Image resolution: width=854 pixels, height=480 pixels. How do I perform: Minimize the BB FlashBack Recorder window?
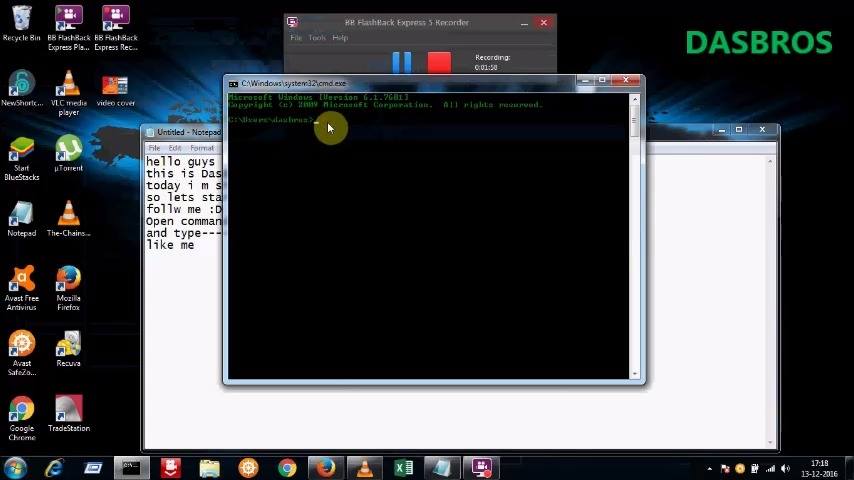[x=524, y=23]
